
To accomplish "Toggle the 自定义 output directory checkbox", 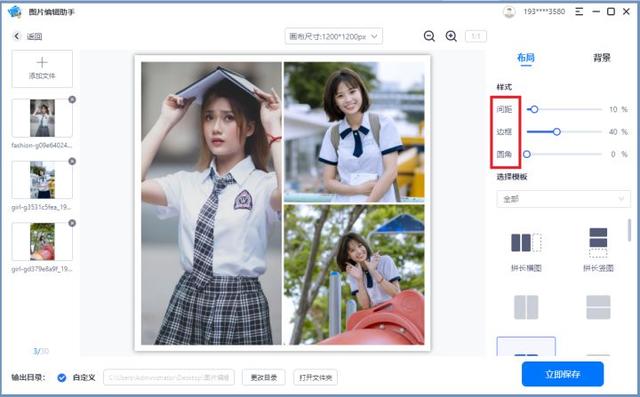I will (x=62, y=377).
